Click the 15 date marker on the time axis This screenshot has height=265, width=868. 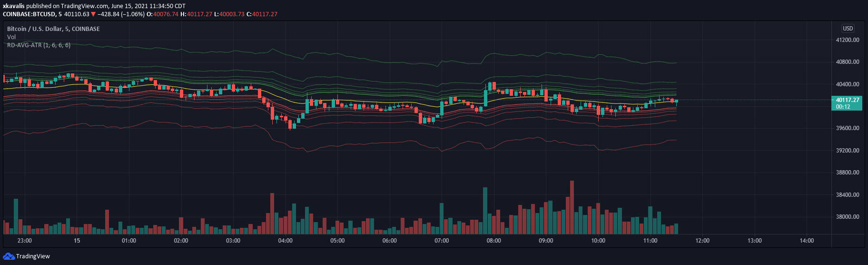[77, 241]
